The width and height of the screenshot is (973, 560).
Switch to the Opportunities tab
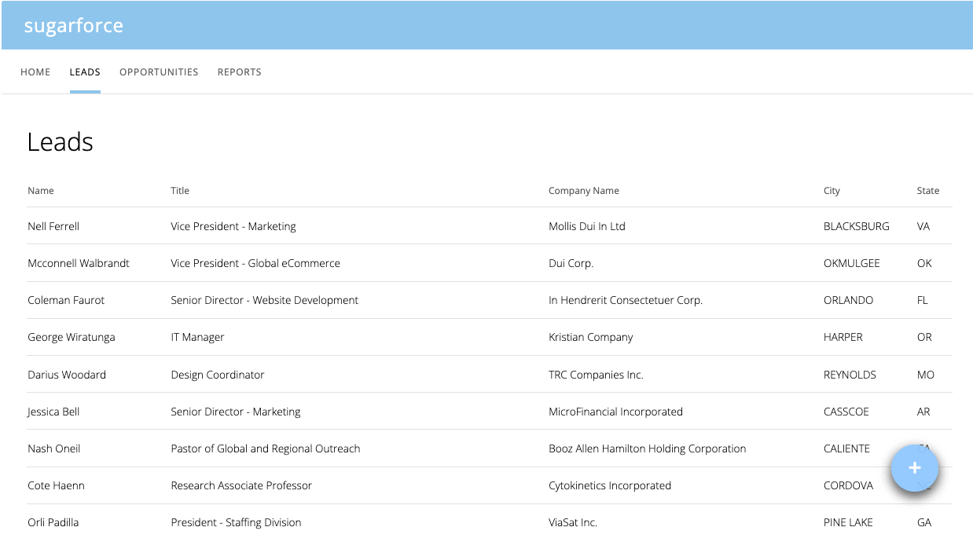(159, 72)
